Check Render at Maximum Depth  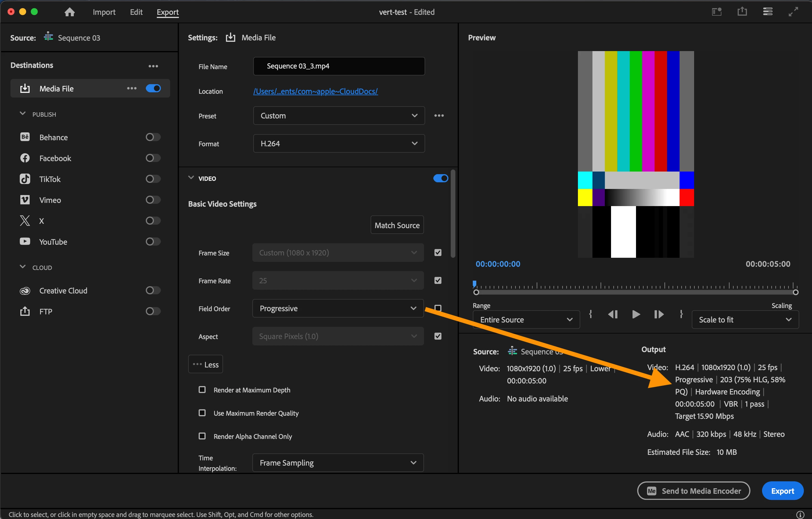(x=202, y=390)
